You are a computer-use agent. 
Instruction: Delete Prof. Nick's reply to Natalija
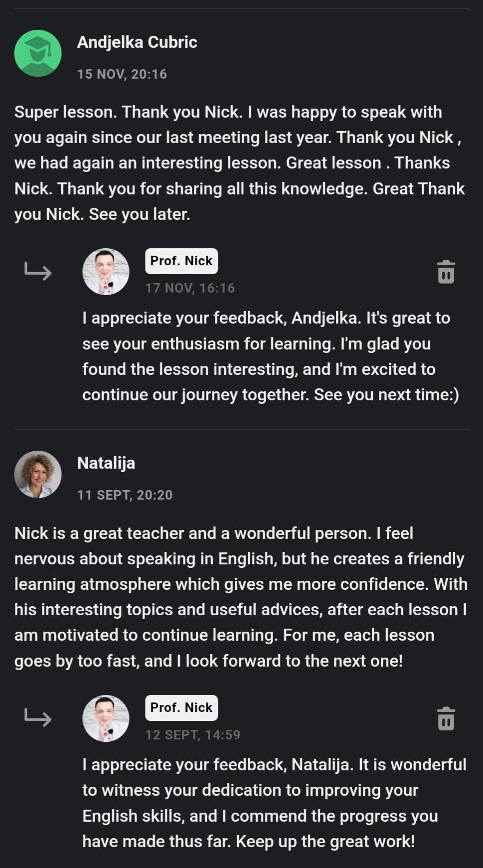(446, 718)
